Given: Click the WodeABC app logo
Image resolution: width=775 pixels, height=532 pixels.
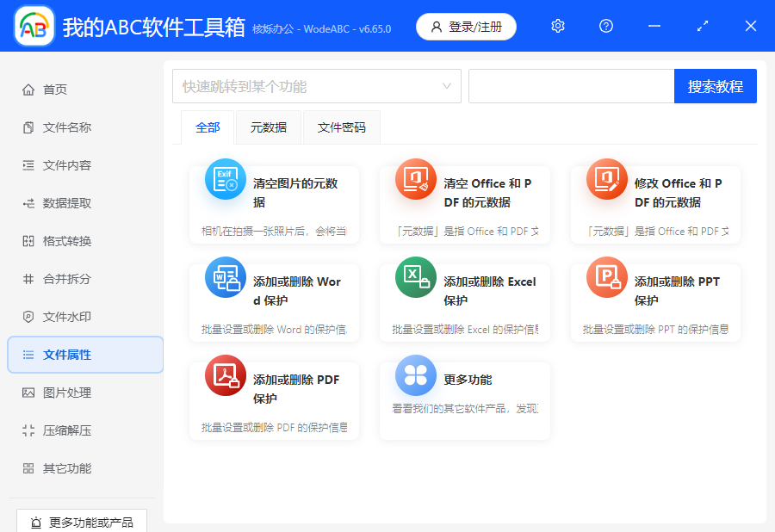Looking at the screenshot, I should coord(34,26).
